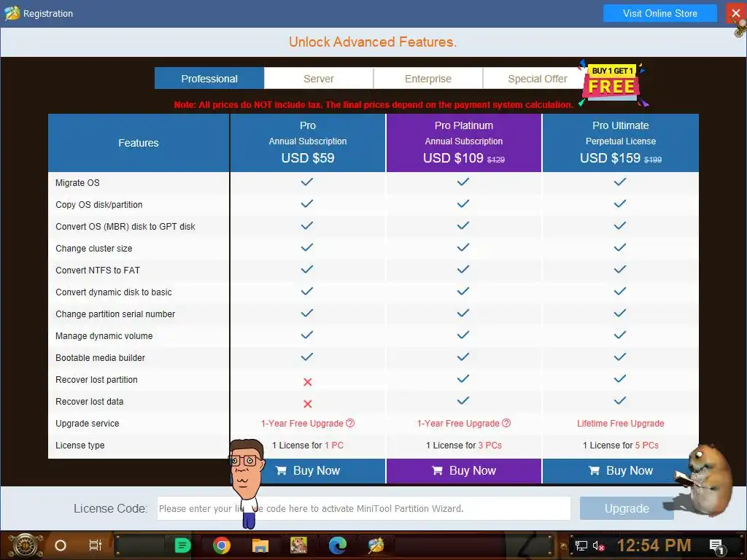Close the Registration window

(x=735, y=13)
